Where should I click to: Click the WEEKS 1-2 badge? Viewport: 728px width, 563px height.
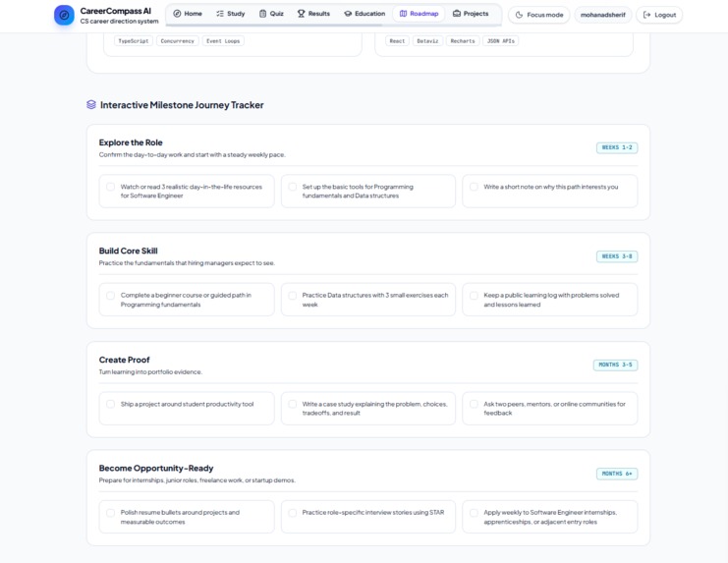(617, 147)
